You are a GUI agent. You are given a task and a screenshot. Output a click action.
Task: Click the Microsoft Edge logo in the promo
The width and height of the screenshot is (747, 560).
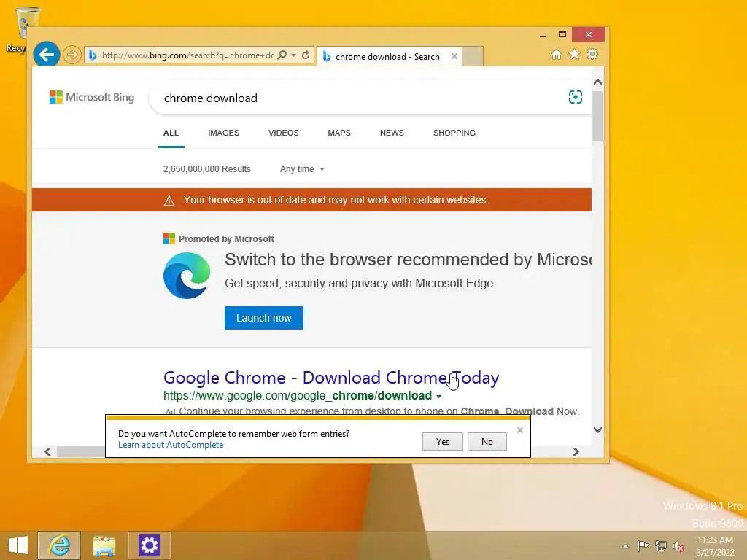pyautogui.click(x=187, y=275)
